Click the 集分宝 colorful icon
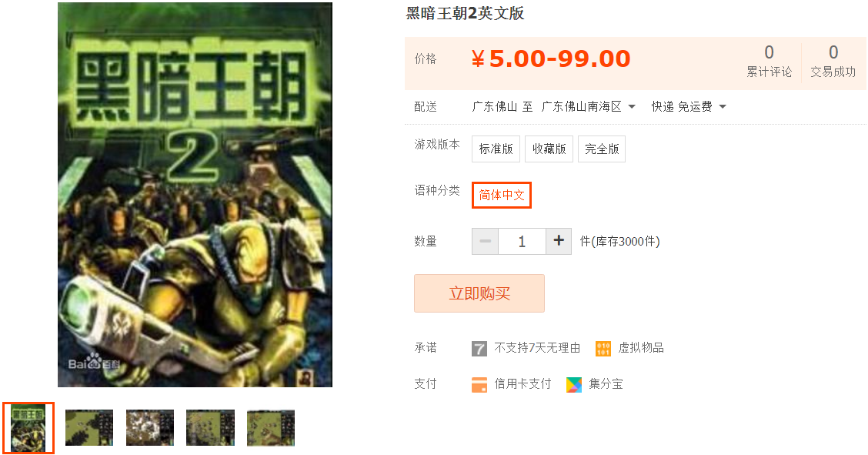Image resolution: width=868 pixels, height=455 pixels. tap(574, 384)
